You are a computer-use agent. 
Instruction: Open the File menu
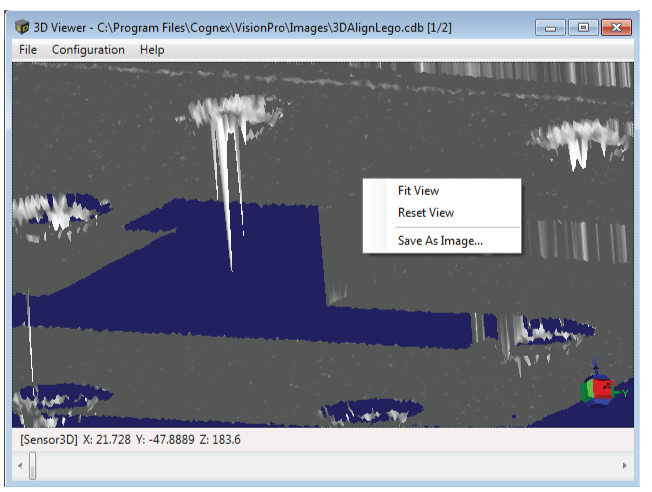tap(28, 50)
